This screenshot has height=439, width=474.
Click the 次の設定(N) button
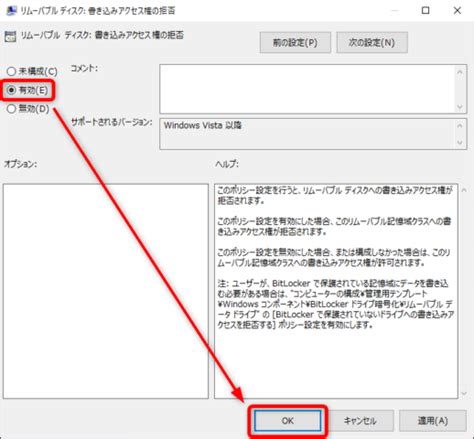click(372, 43)
